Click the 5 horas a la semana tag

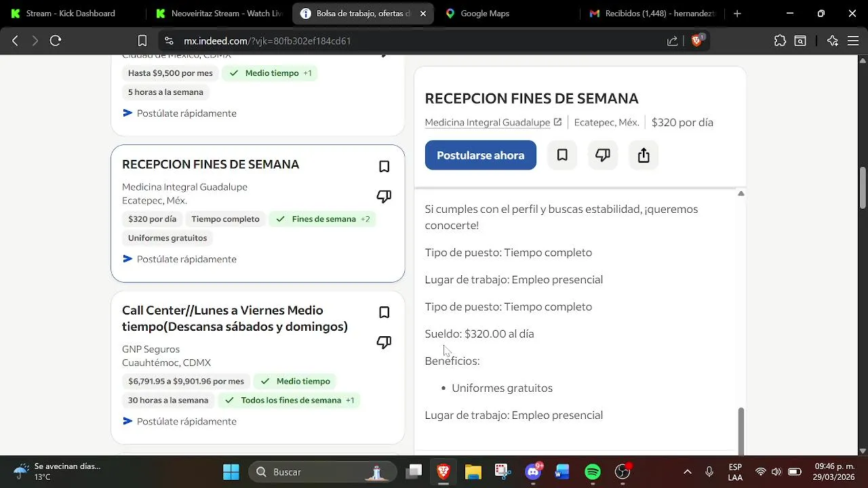coord(165,92)
